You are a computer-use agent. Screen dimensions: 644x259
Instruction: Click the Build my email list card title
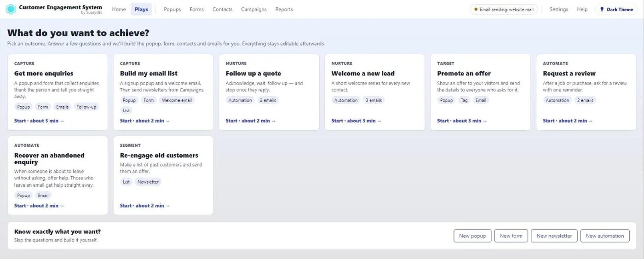(149, 74)
